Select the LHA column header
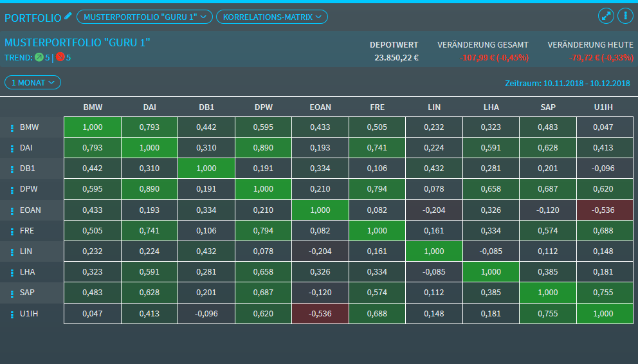Viewport: 638px width, 364px height. (491, 107)
